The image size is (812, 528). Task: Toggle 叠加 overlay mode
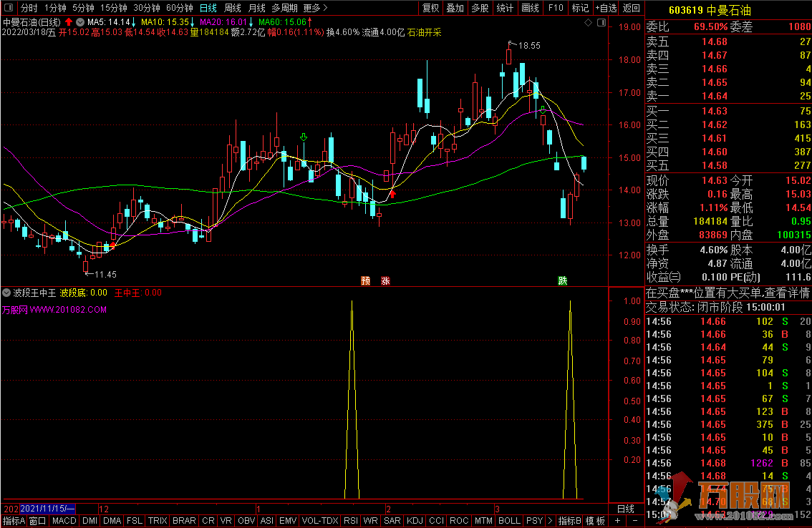coord(455,9)
